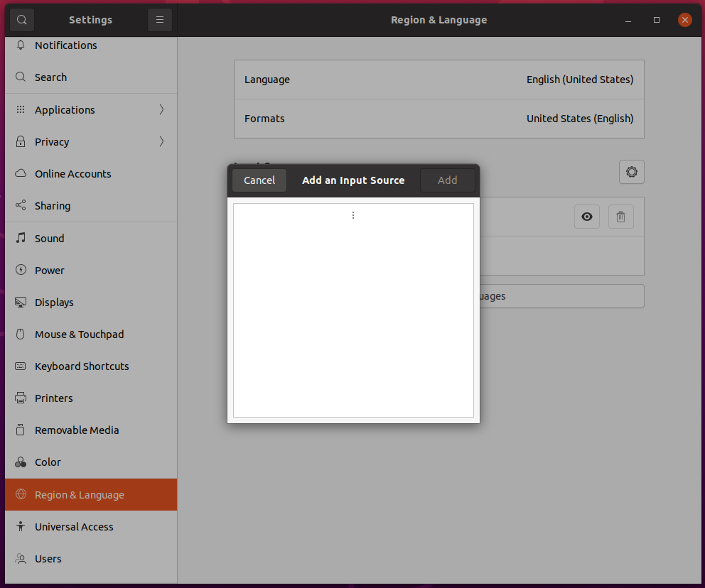
Task: Switch to Keyboard Shortcuts panel
Action: coord(81,366)
